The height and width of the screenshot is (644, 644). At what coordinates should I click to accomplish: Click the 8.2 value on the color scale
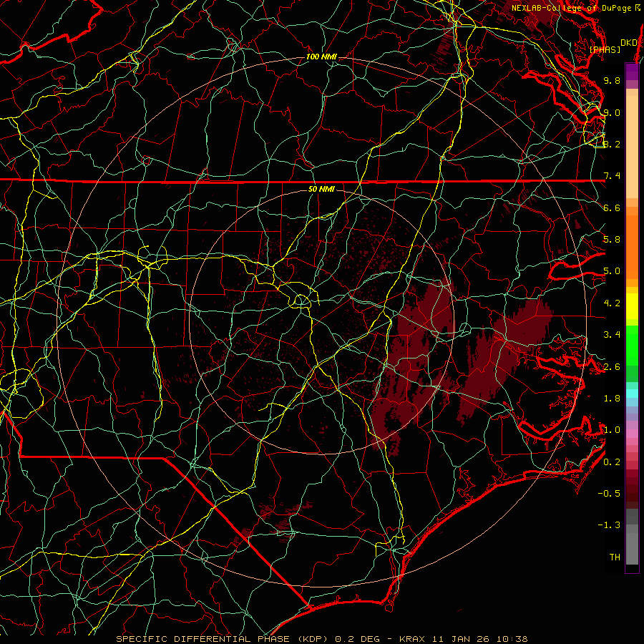click(x=612, y=144)
